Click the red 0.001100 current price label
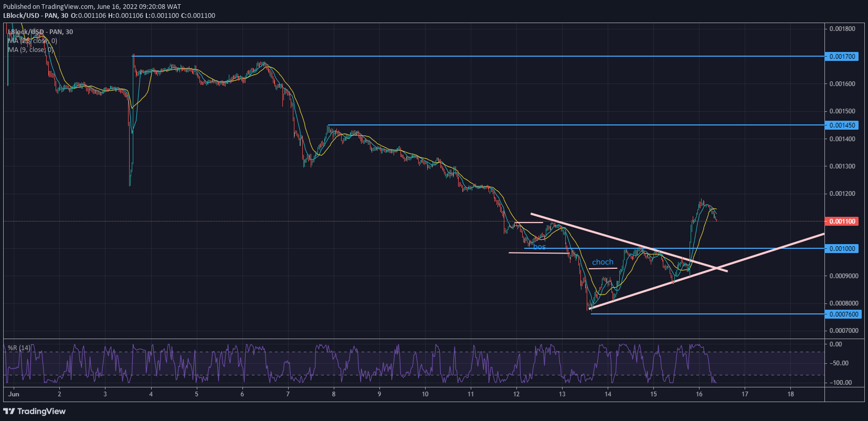Image resolution: width=868 pixels, height=421 pixels. point(842,222)
